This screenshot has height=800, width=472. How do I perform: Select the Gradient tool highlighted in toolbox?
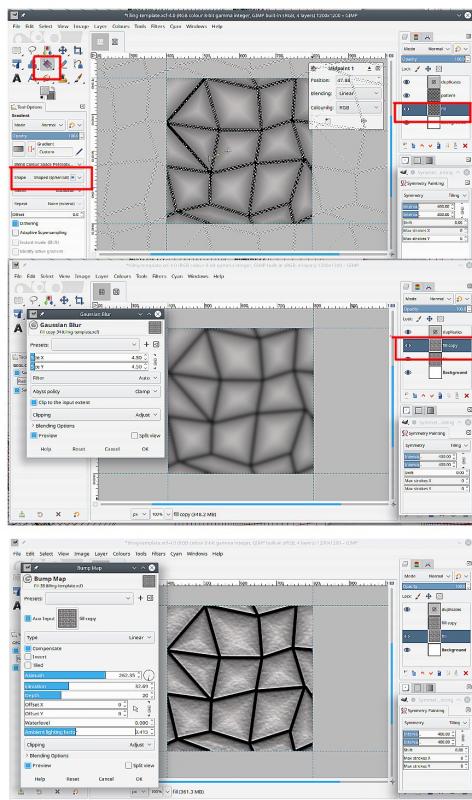47,64
